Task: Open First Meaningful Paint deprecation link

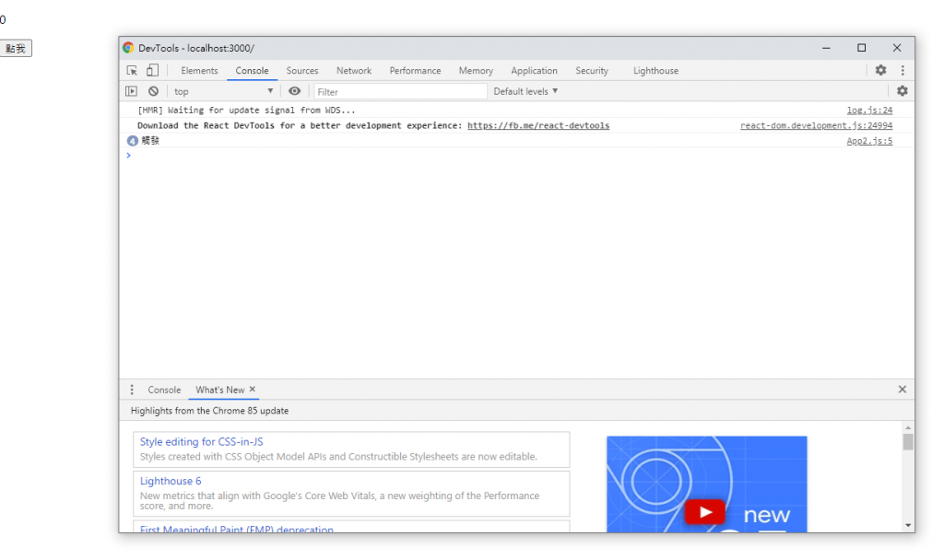Action: coord(237,529)
